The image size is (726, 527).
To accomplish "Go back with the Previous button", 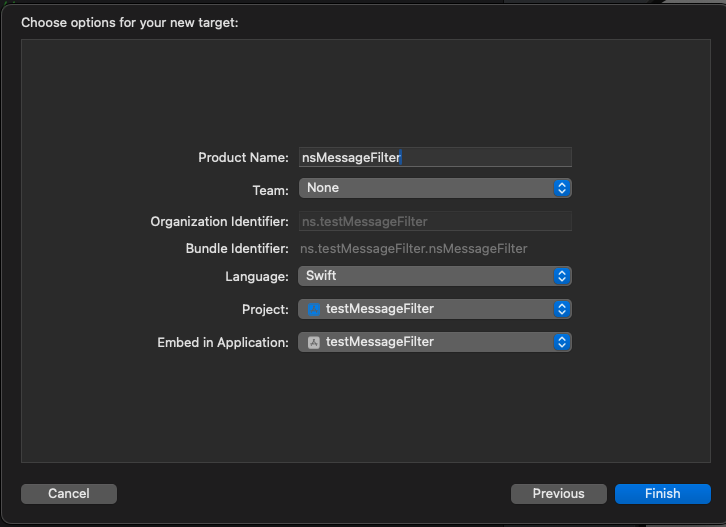I will 558,494.
